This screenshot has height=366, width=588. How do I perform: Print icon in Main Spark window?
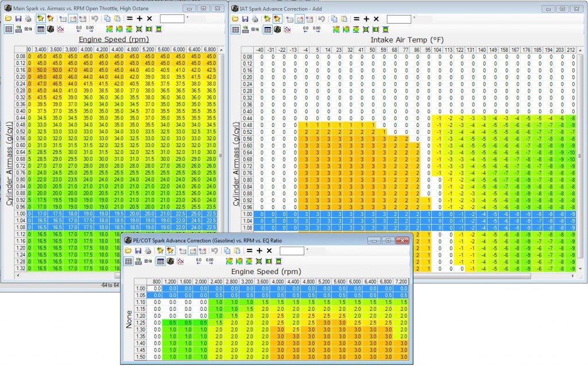click(x=28, y=18)
